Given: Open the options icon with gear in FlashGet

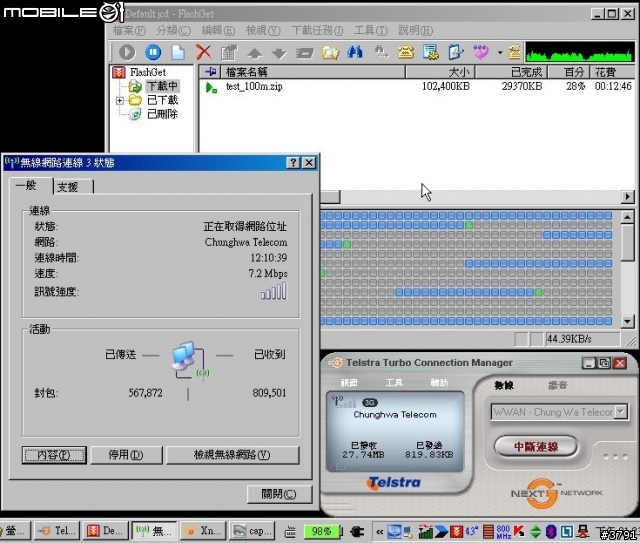Looking at the screenshot, I should [x=431, y=52].
